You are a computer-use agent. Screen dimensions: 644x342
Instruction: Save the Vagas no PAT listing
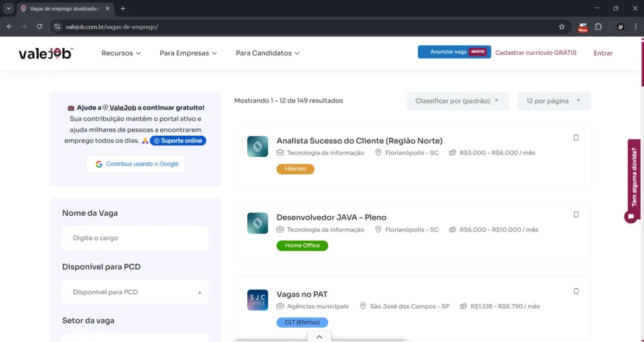(x=576, y=292)
